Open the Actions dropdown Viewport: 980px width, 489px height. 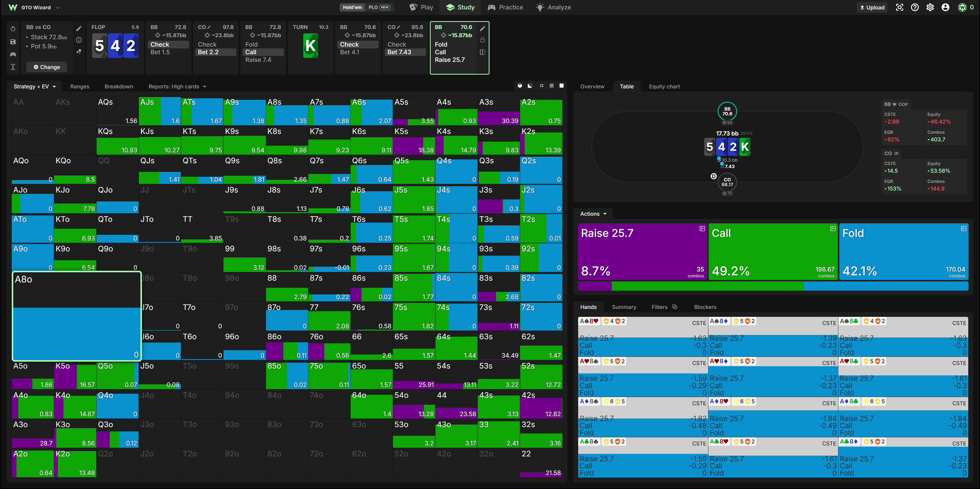click(x=593, y=214)
